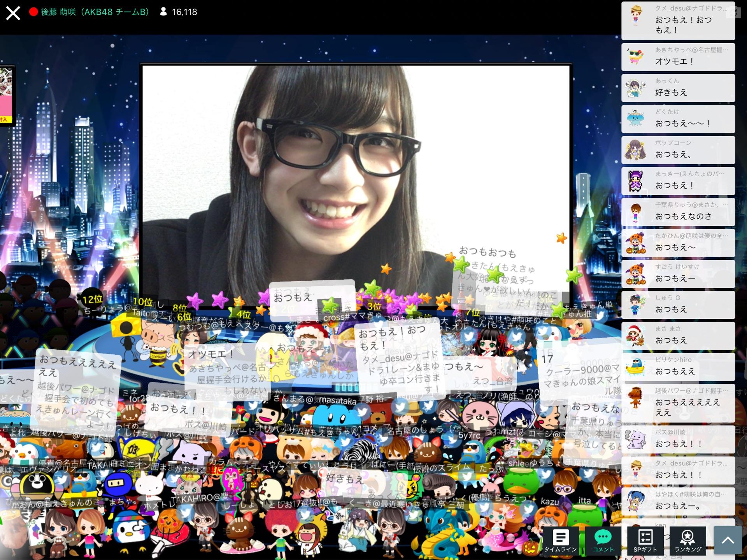Screen dimensions: 747x560
Task: Tap 越後パワー's horse avatar in comments
Action: pos(636,398)
